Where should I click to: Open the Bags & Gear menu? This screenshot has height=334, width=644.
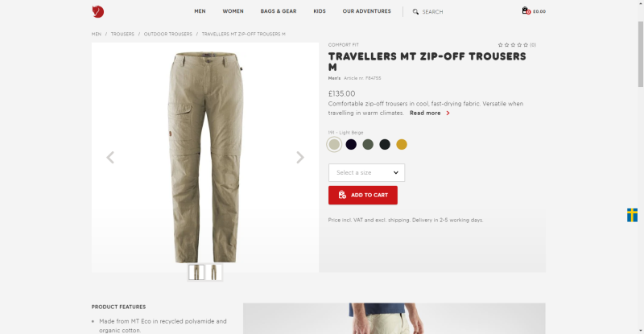[x=279, y=11]
